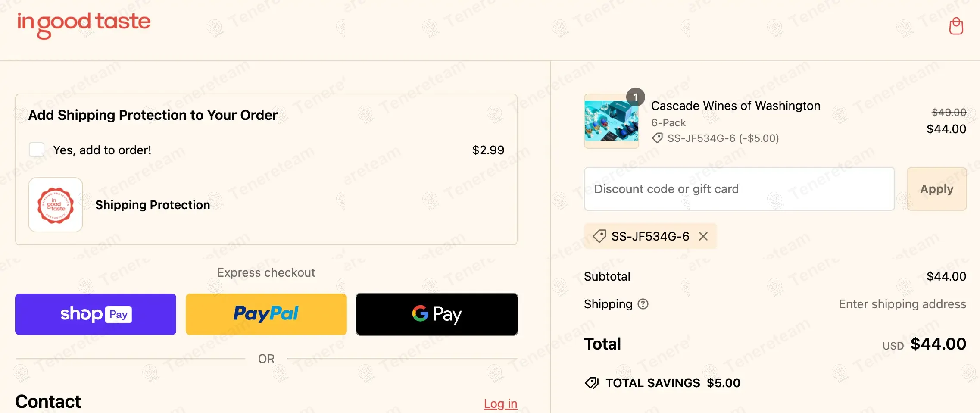
Task: Click the Shipping Protection badge icon
Action: (56, 205)
